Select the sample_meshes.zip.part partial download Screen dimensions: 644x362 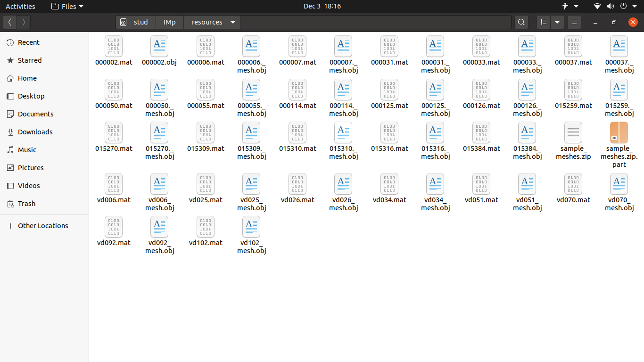pyautogui.click(x=619, y=132)
